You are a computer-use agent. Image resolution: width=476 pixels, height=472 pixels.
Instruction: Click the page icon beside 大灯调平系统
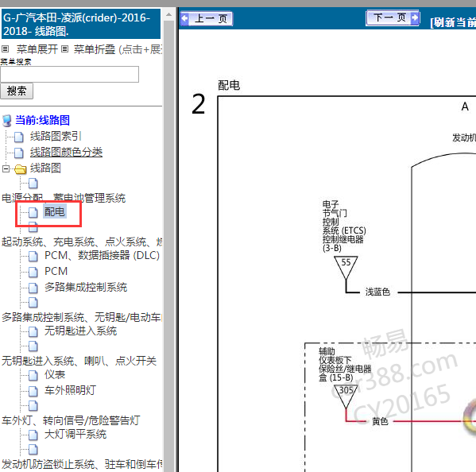point(33,435)
